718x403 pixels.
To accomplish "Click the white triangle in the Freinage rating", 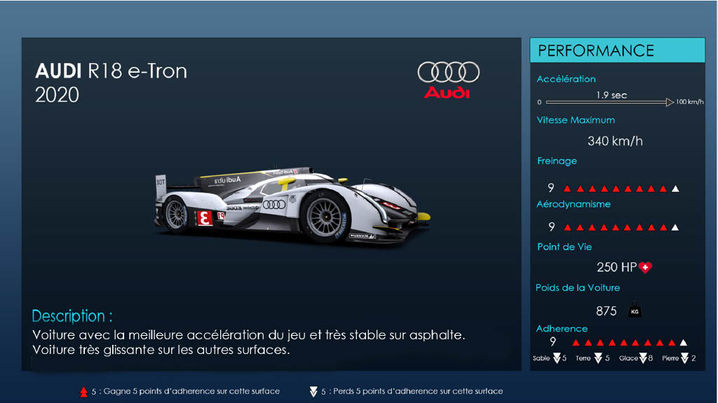I will pyautogui.click(x=675, y=189).
